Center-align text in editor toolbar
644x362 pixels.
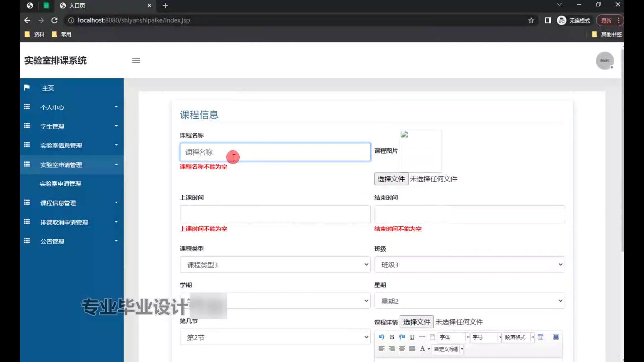tap(402, 349)
